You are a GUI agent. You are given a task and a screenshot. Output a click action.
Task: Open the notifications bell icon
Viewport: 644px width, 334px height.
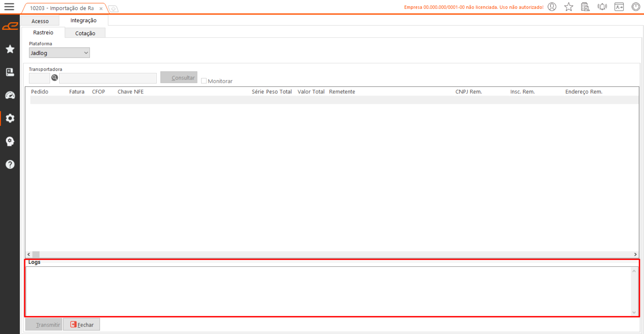tap(602, 7)
